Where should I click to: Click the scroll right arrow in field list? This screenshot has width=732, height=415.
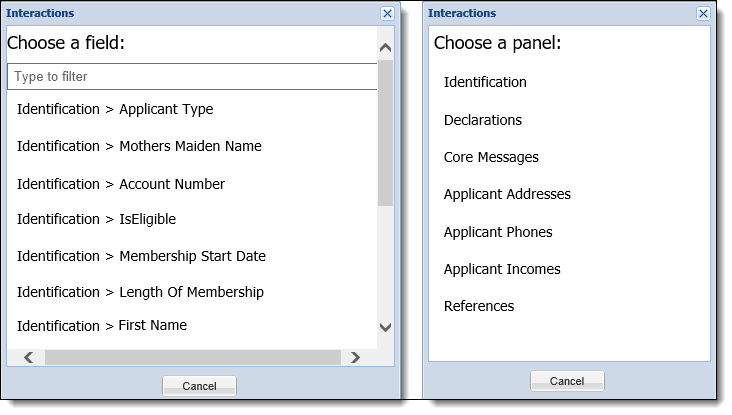355,358
